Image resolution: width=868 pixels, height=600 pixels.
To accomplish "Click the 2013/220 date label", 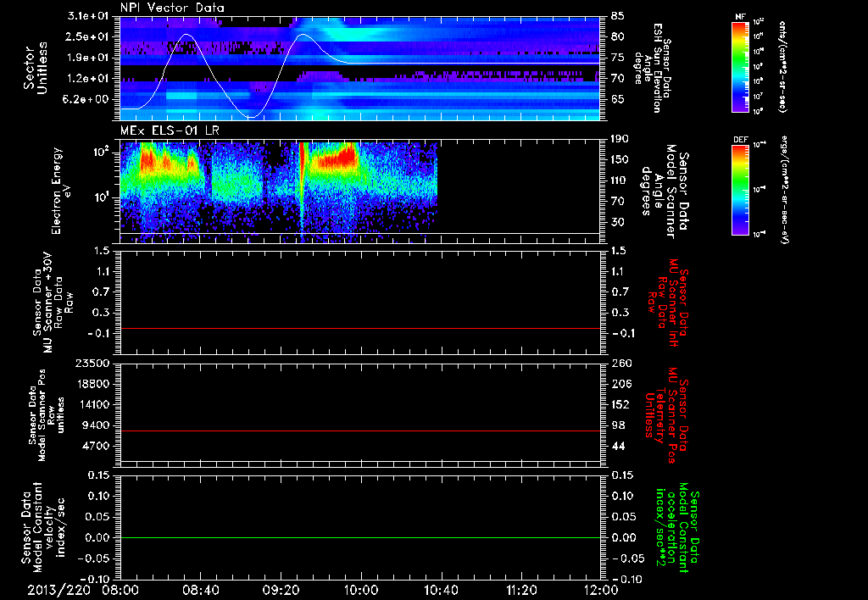I will pos(58,590).
